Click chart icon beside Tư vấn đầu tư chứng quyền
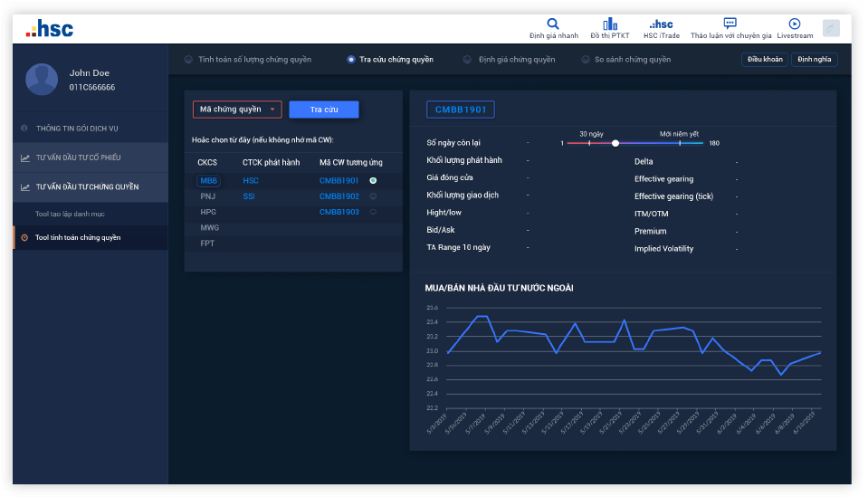 (x=25, y=187)
